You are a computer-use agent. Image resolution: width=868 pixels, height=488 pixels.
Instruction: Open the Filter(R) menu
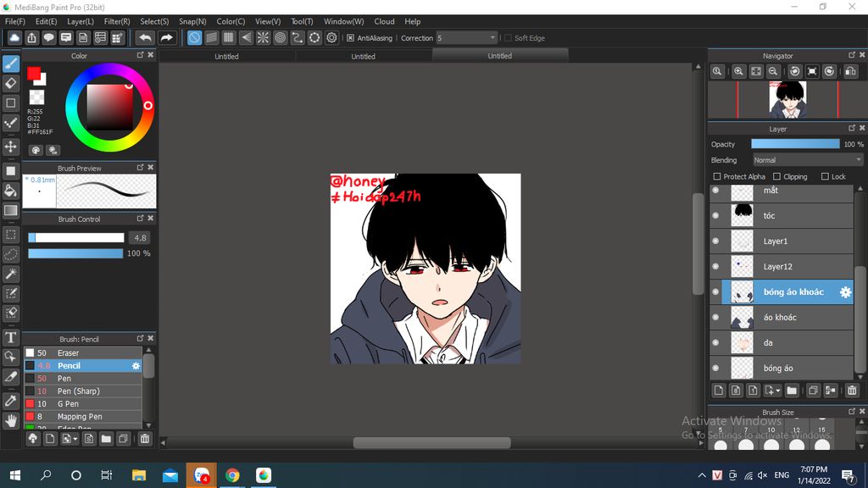coord(117,21)
